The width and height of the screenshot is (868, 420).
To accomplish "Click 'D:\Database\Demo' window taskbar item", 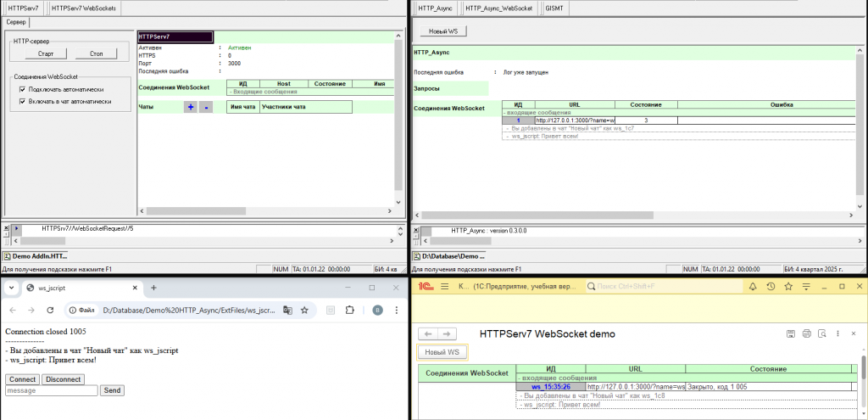I will 449,256.
